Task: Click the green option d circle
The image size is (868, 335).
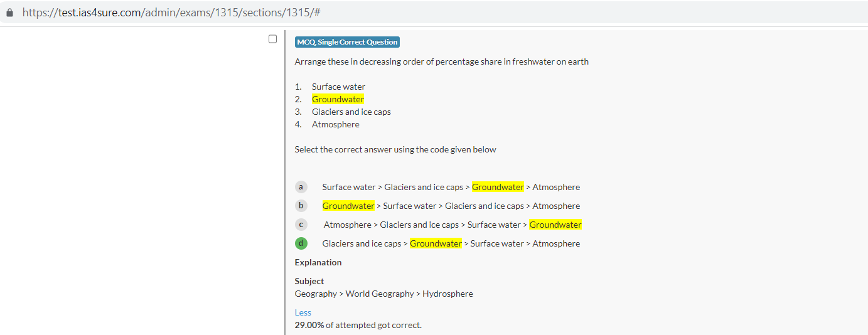Action: pos(301,243)
